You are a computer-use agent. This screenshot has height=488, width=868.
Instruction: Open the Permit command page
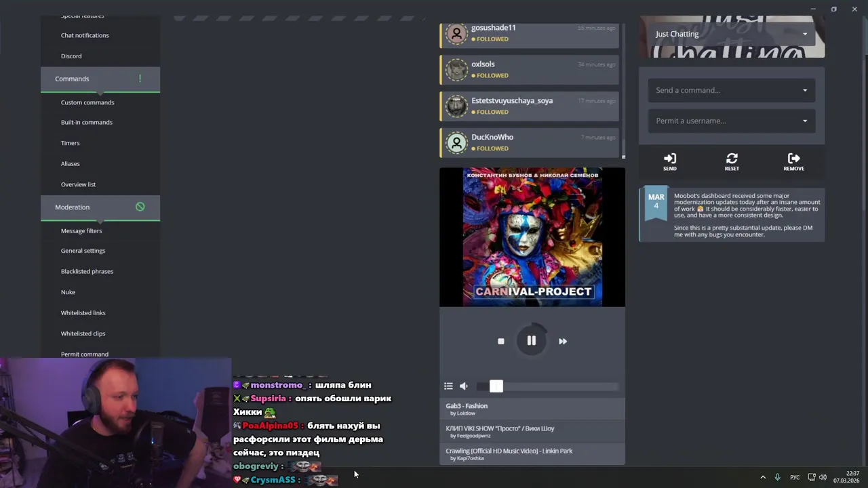[x=85, y=354]
